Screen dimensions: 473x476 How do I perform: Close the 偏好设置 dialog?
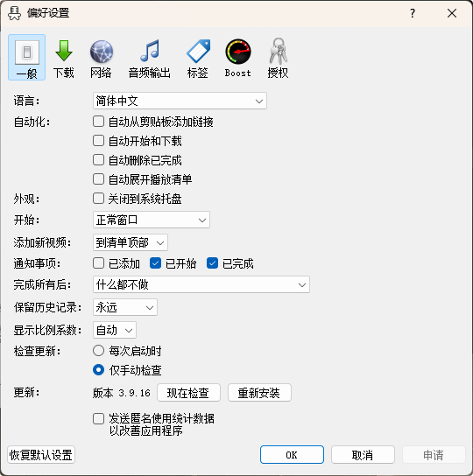452,13
